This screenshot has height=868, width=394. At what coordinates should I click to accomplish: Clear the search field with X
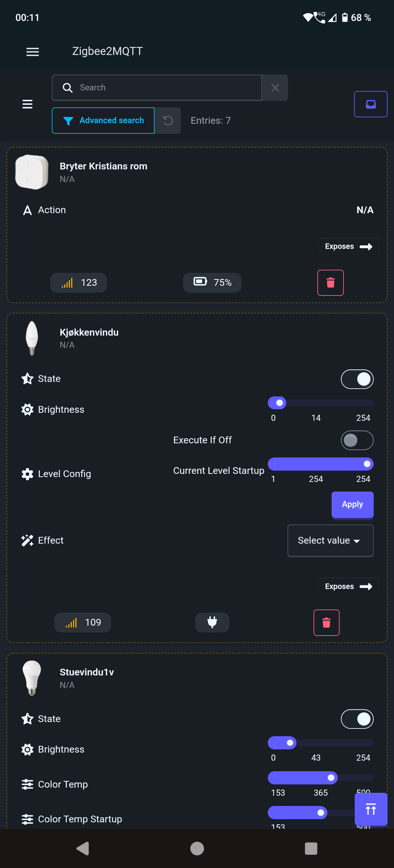click(275, 88)
